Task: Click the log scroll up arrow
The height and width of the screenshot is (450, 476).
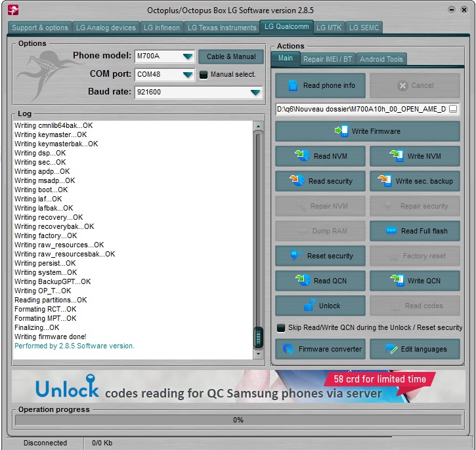Action: tap(258, 126)
